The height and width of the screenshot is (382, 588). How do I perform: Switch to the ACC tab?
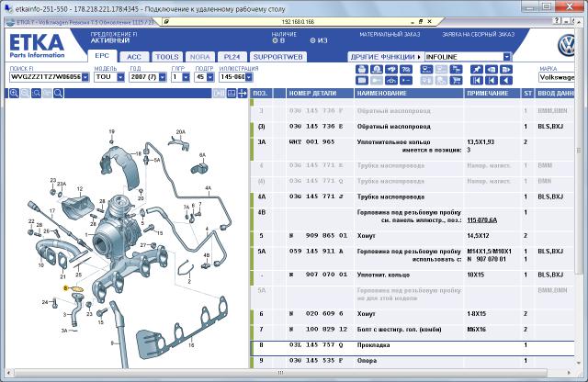click(x=134, y=57)
